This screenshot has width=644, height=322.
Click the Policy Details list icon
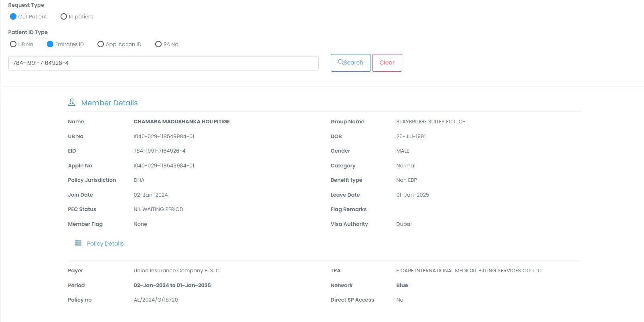pos(79,243)
